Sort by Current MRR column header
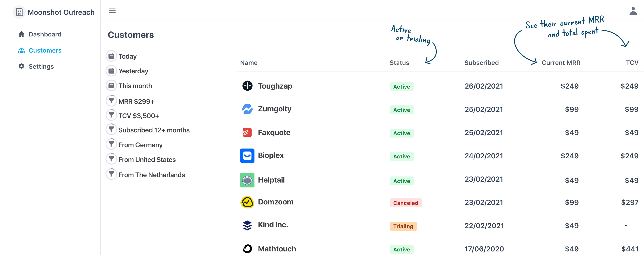The height and width of the screenshot is (255, 644). tap(561, 63)
